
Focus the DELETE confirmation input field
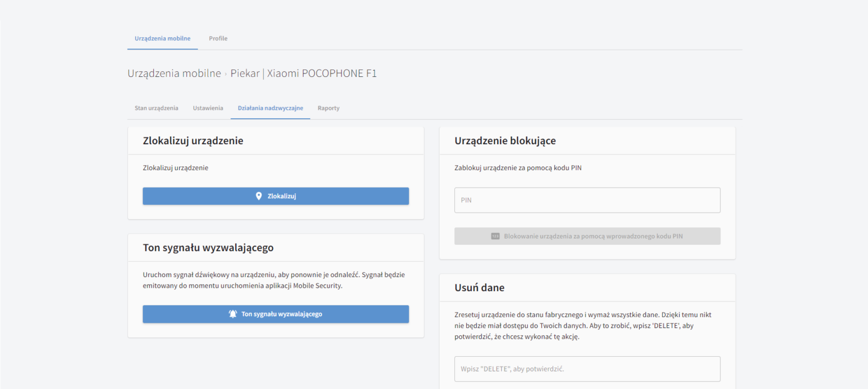click(x=587, y=369)
